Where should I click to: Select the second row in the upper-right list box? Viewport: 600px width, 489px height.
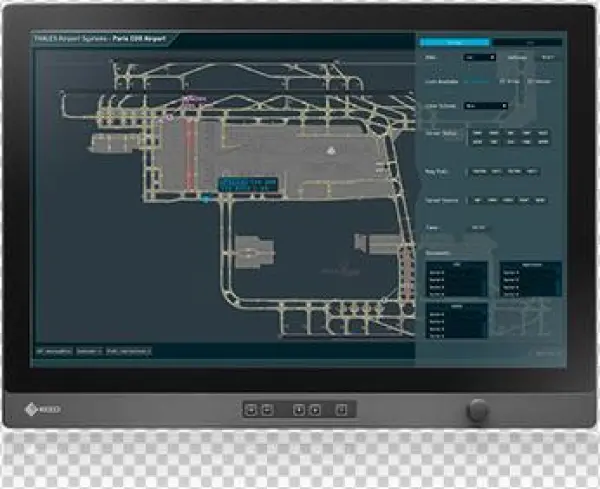click(531, 280)
